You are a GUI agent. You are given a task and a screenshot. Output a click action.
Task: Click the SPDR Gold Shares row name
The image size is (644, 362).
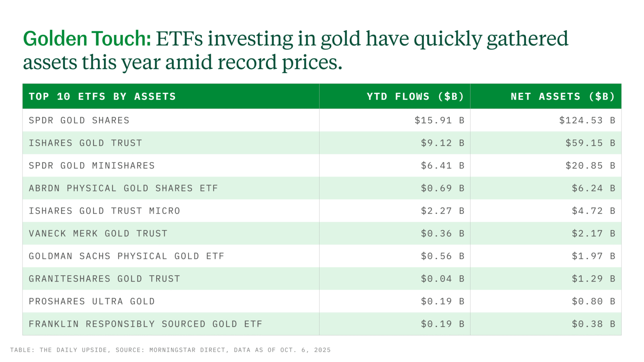(x=79, y=120)
